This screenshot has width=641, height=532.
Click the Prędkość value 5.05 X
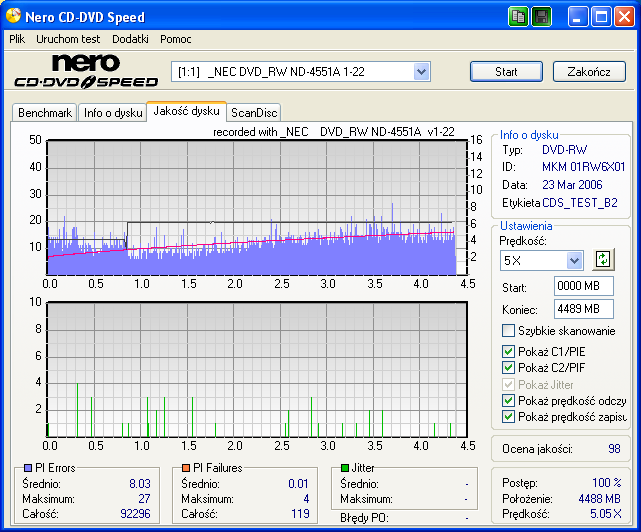point(605,514)
